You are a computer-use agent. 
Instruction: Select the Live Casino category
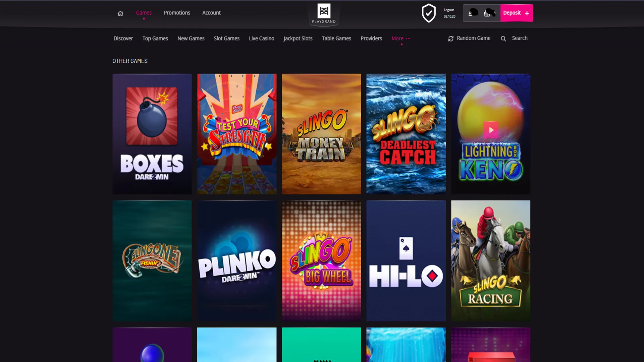point(261,38)
